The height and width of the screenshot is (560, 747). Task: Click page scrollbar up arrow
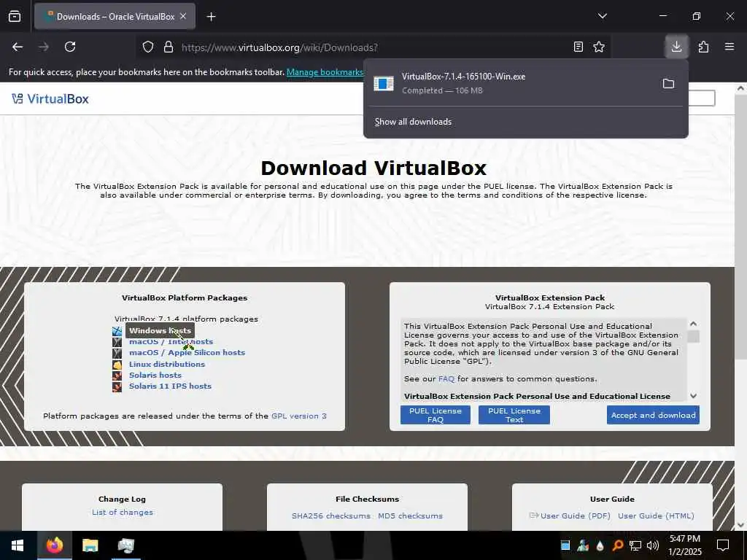[x=740, y=88]
